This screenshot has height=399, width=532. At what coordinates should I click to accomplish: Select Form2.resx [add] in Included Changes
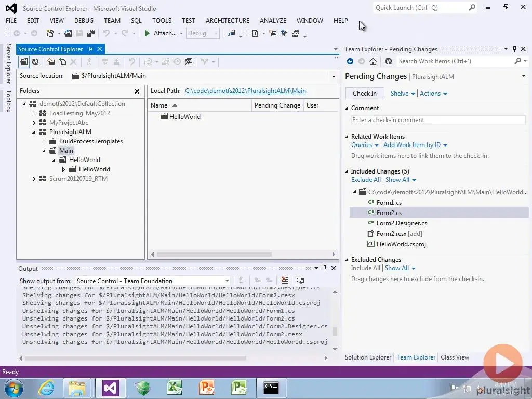pyautogui.click(x=400, y=234)
